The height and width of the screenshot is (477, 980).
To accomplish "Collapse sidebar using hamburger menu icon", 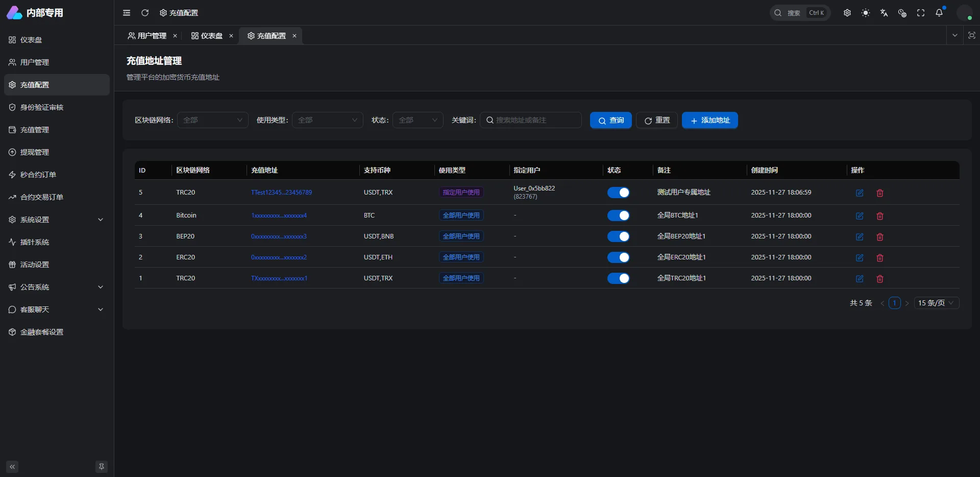I will 127,13.
